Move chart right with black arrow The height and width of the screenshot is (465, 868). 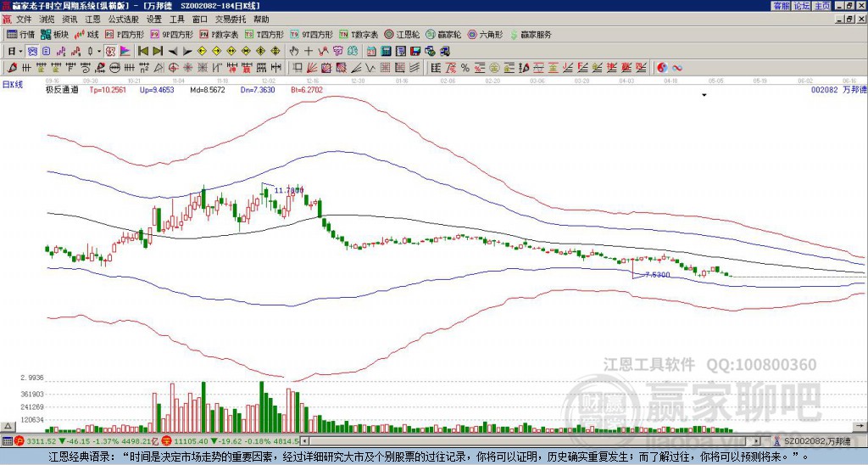pyautogui.click(x=187, y=52)
